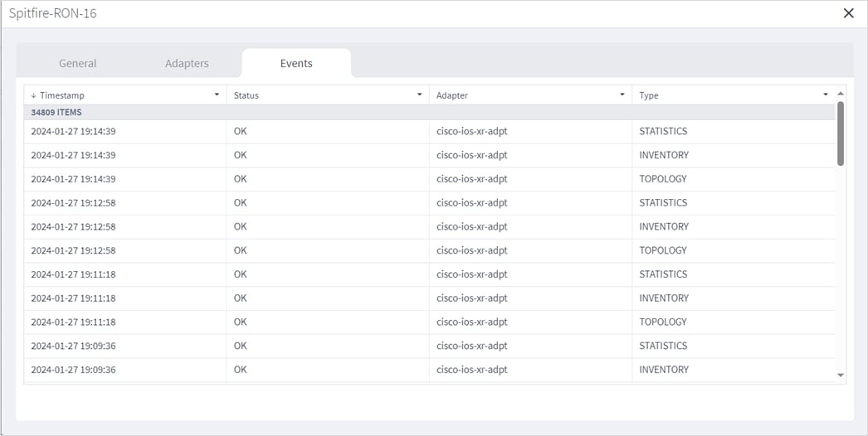
Task: Open the Timestamp column filter dropdown
Action: pos(217,95)
